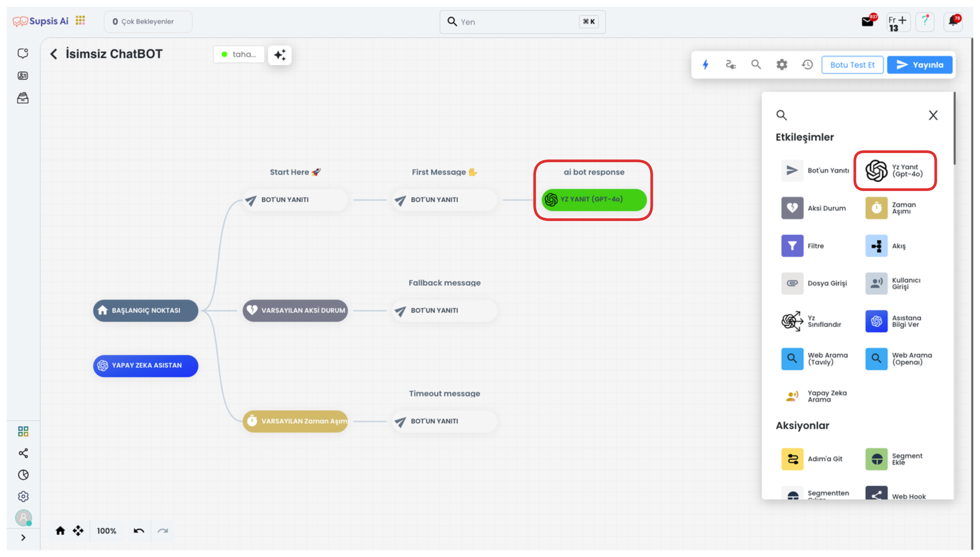
Task: Click the panel's vertical scrollbar
Action: (x=955, y=129)
